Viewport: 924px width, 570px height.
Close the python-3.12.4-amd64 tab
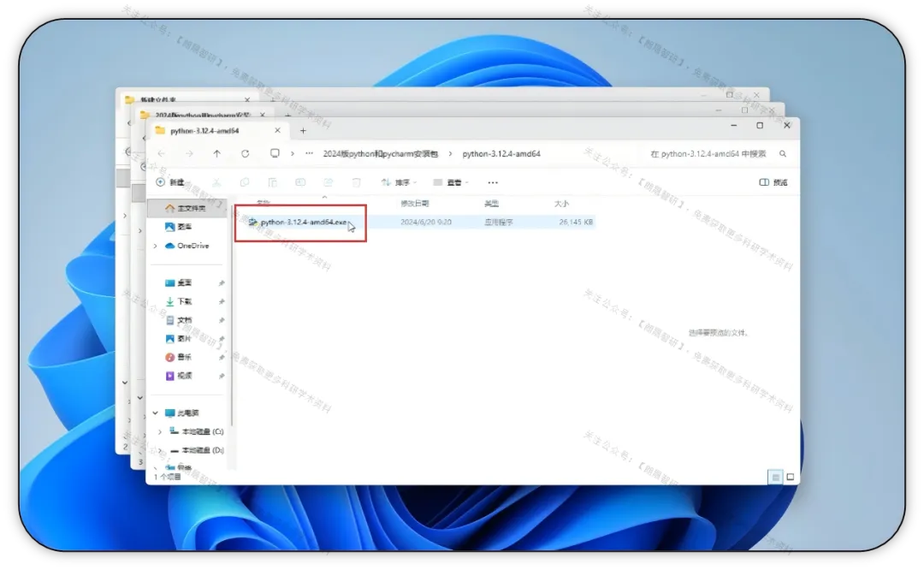tap(277, 130)
